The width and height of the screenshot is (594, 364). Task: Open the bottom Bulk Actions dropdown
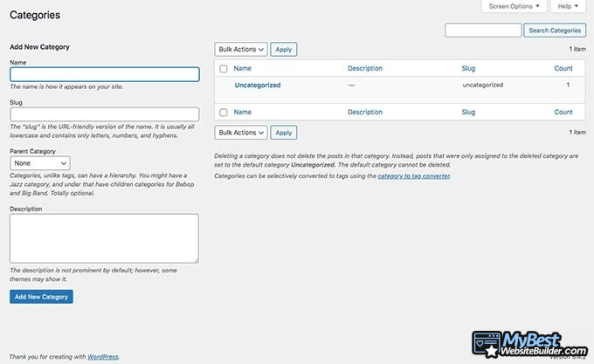(x=240, y=133)
